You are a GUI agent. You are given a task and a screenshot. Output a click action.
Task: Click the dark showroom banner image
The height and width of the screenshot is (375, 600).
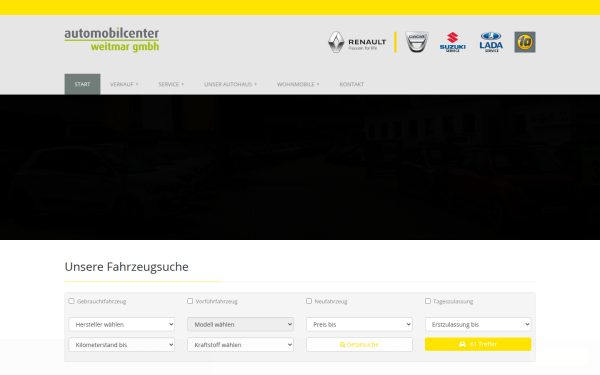coord(300,167)
